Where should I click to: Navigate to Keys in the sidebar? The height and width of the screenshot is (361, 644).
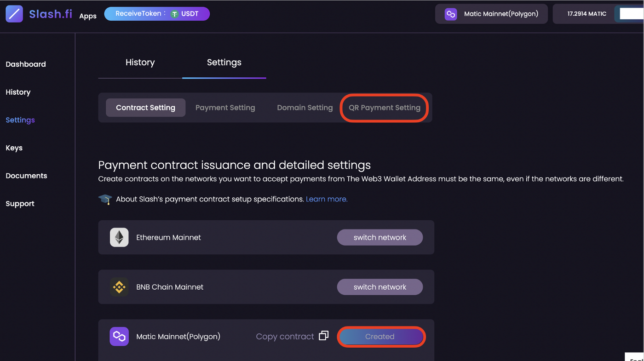14,148
